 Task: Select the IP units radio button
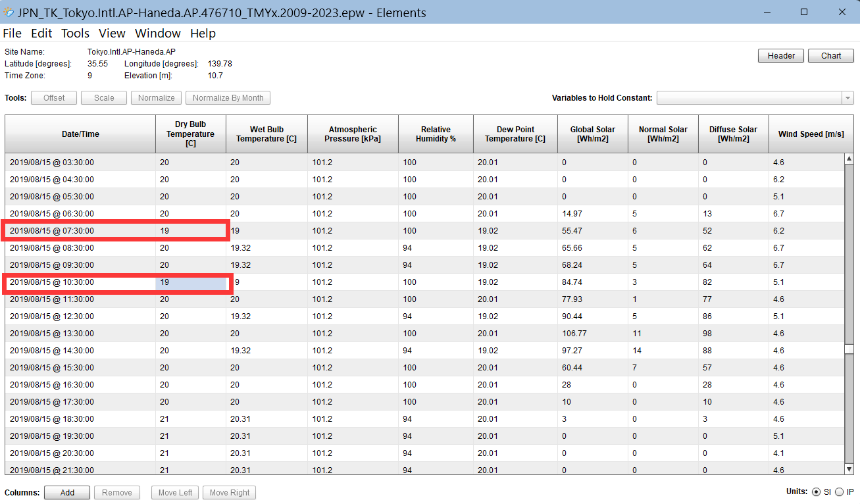[x=839, y=492]
